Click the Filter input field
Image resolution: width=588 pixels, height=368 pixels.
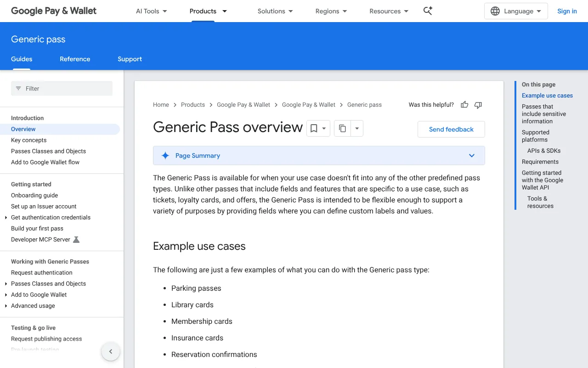(x=62, y=88)
